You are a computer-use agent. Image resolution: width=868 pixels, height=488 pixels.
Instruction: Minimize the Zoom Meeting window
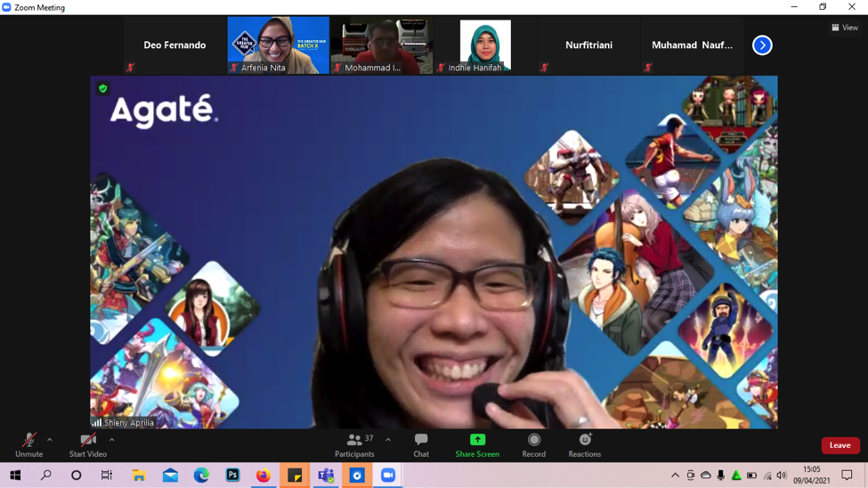794,6
